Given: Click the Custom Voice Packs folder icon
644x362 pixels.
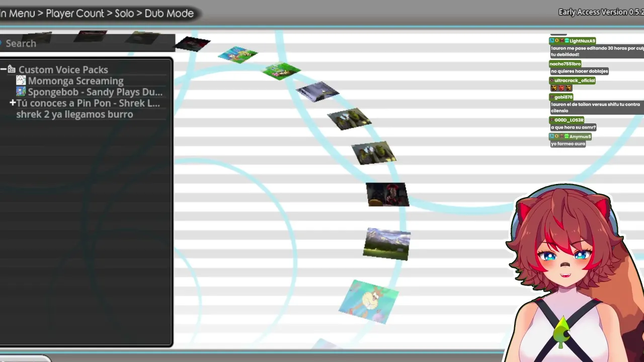Looking at the screenshot, I should coord(12,69).
